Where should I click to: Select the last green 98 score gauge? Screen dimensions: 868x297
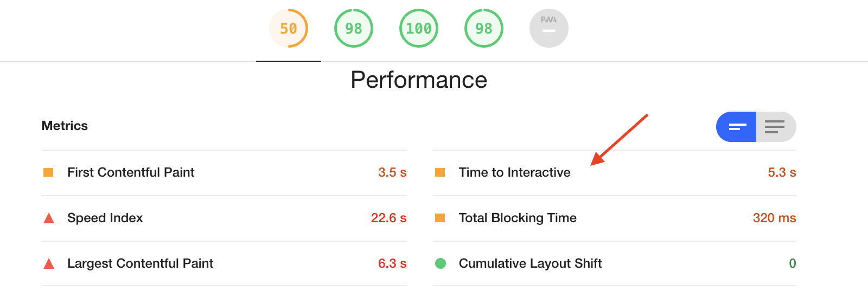click(484, 28)
